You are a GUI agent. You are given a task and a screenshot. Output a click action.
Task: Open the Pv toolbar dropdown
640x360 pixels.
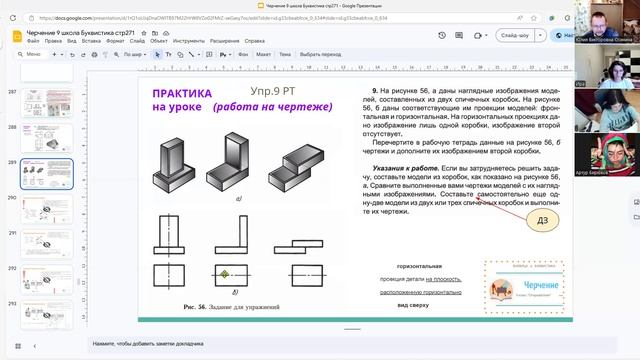(225, 54)
